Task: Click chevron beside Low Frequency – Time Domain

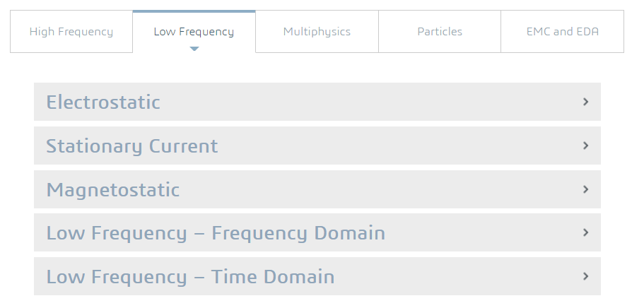Action: tap(585, 276)
